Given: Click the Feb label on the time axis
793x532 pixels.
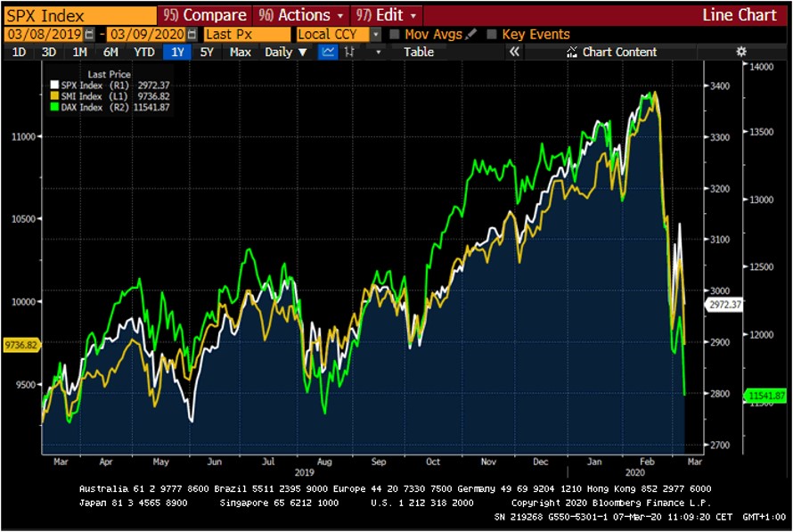Looking at the screenshot, I should coord(647,462).
